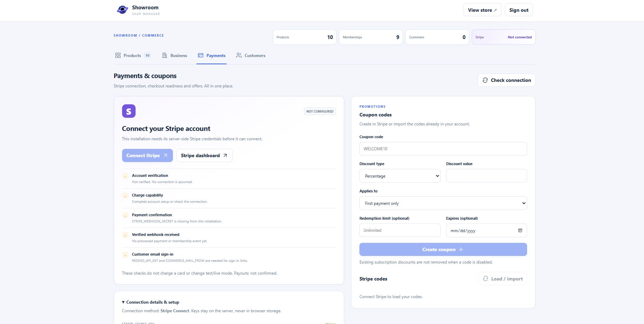644x324 pixels.
Task: Click the Charge capability status dot
Action: 125,196
